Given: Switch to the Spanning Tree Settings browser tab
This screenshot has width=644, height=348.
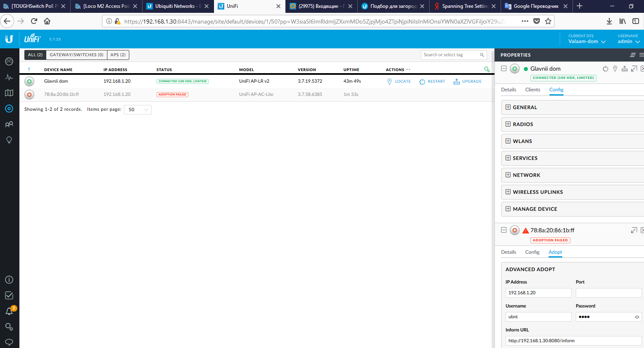Looking at the screenshot, I should (x=465, y=6).
